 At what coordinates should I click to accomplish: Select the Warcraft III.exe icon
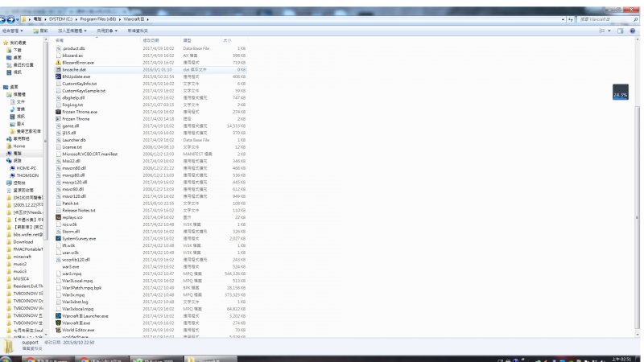pyautogui.click(x=58, y=323)
